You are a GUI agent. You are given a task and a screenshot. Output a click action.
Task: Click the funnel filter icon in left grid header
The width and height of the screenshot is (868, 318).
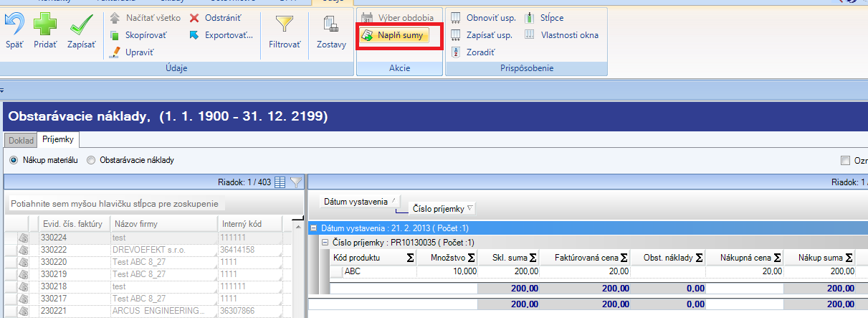(x=296, y=182)
